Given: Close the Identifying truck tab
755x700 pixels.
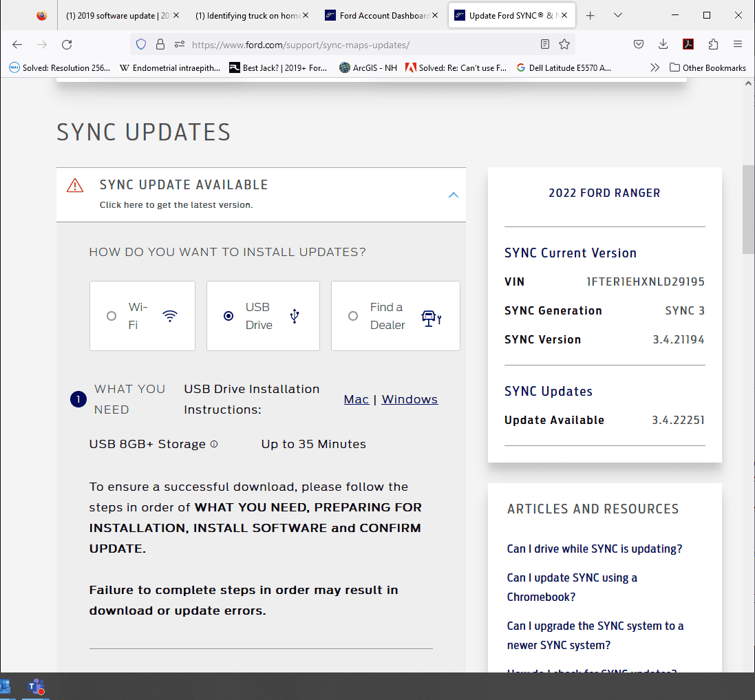Looking at the screenshot, I should (x=306, y=15).
